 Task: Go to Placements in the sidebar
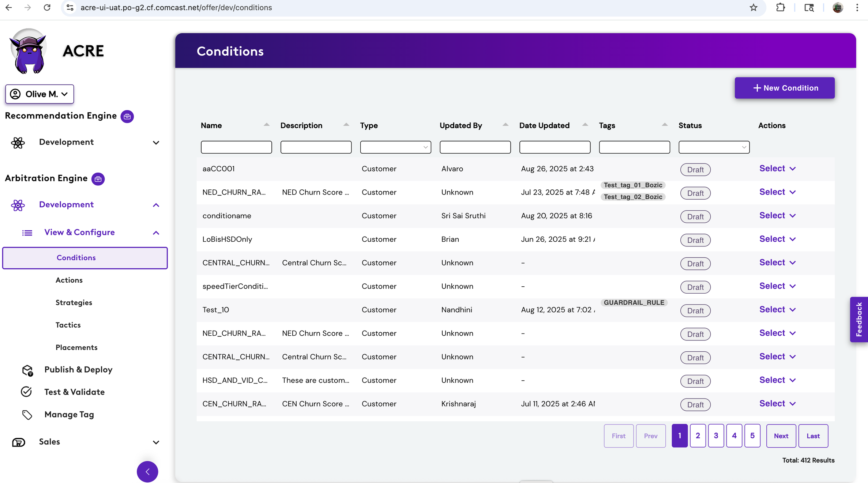(76, 348)
